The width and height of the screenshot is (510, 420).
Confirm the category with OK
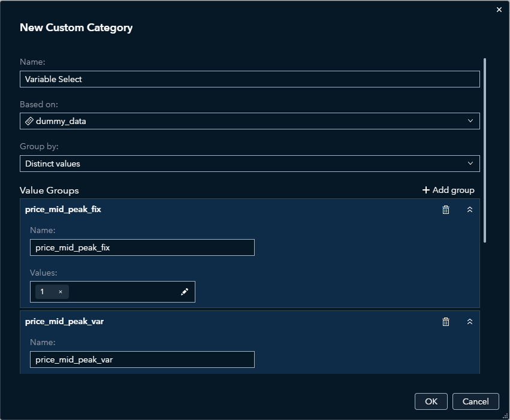coord(431,401)
